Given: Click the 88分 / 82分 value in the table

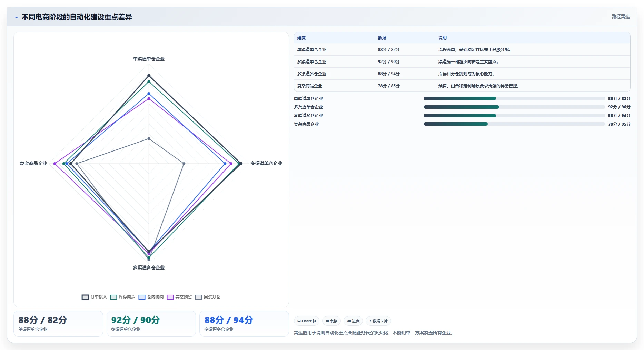Looking at the screenshot, I should click(x=389, y=50).
